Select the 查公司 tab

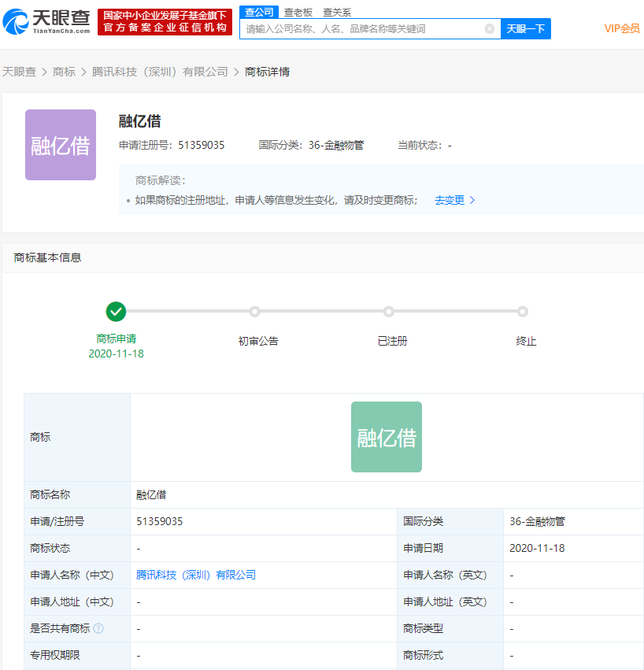[x=260, y=12]
